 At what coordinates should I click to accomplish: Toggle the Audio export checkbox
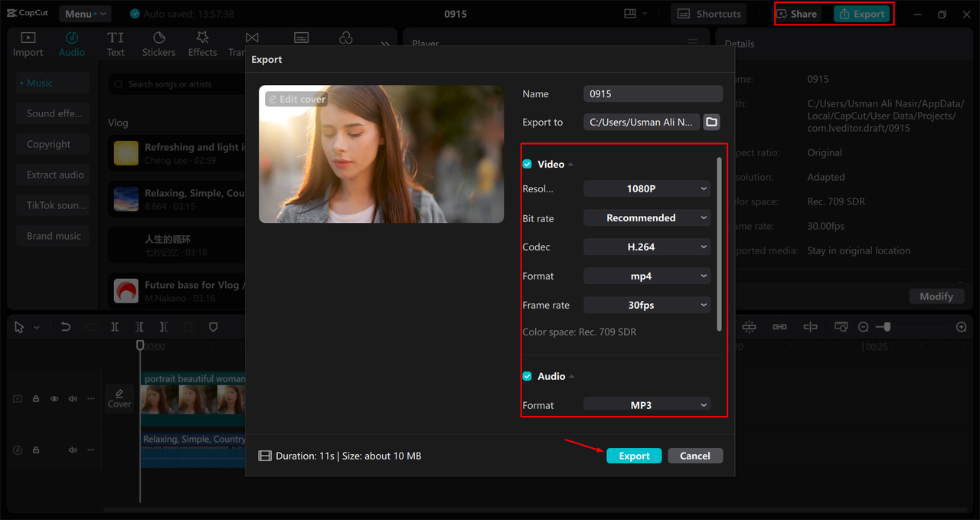tap(527, 376)
